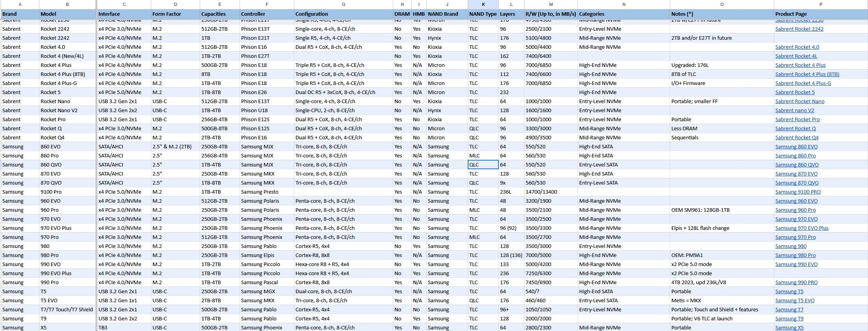Open the Samsung 870 QVO product link
This screenshot has height=331, width=868.
[x=797, y=183]
